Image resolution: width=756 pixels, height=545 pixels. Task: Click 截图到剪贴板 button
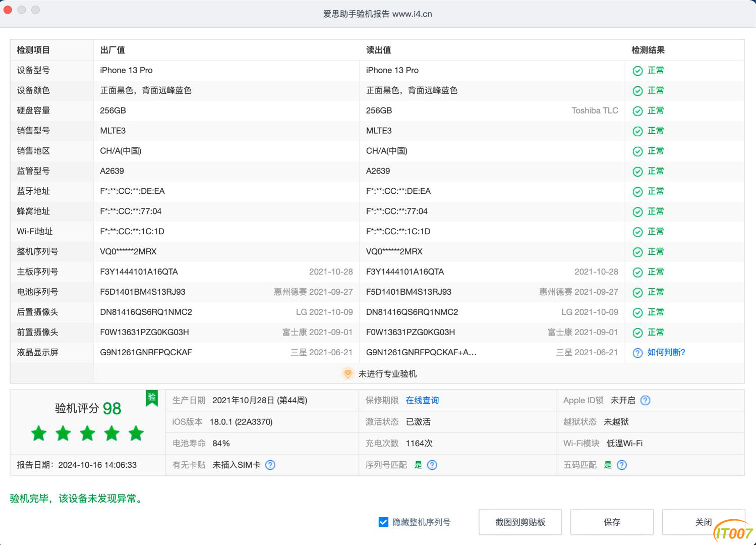coord(520,522)
